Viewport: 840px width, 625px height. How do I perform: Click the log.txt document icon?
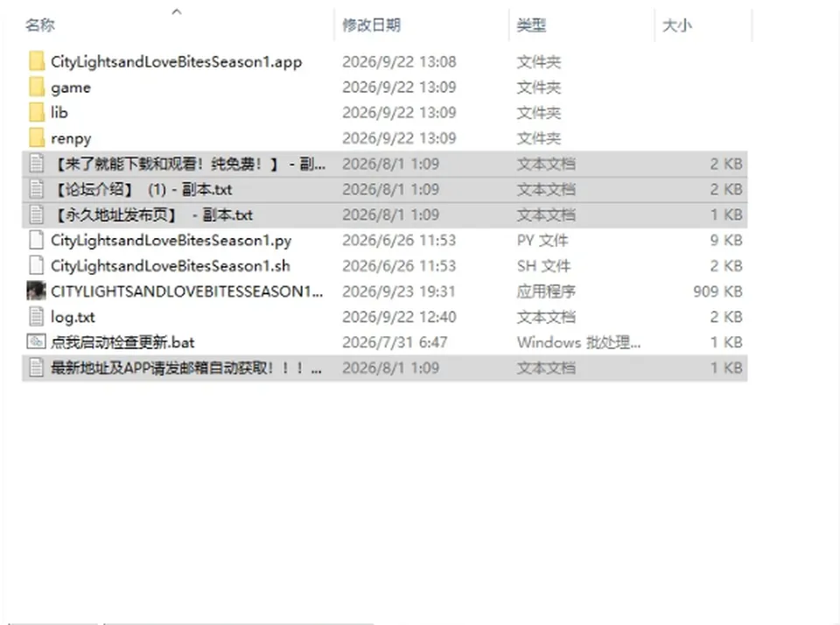pos(37,316)
